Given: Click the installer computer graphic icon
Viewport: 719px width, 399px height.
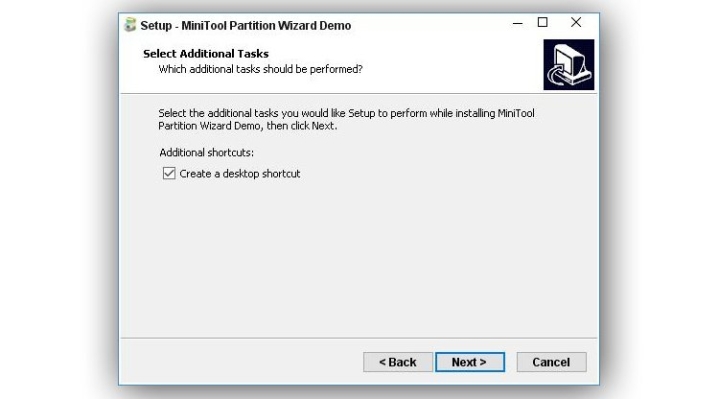Looking at the screenshot, I should point(569,65).
